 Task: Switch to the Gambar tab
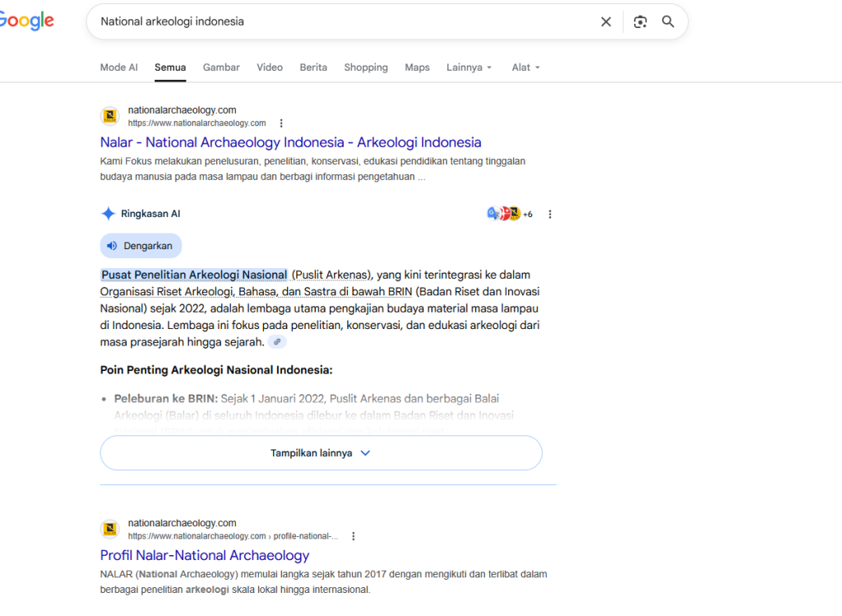(x=221, y=67)
